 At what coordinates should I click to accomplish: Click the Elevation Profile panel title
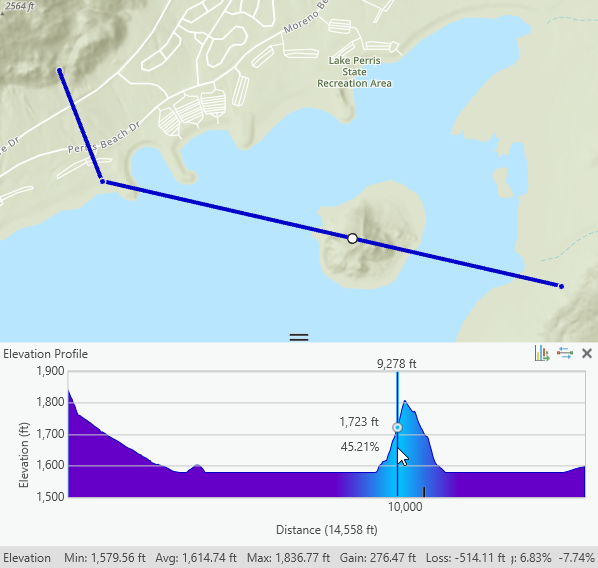tap(45, 354)
